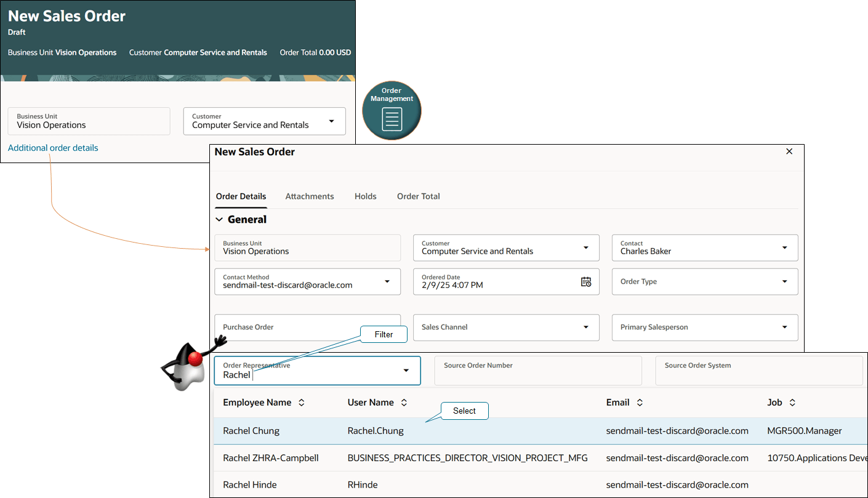Viewport: 868px width, 498px height.
Task: Open the Customer dropdown in General section
Action: click(585, 247)
